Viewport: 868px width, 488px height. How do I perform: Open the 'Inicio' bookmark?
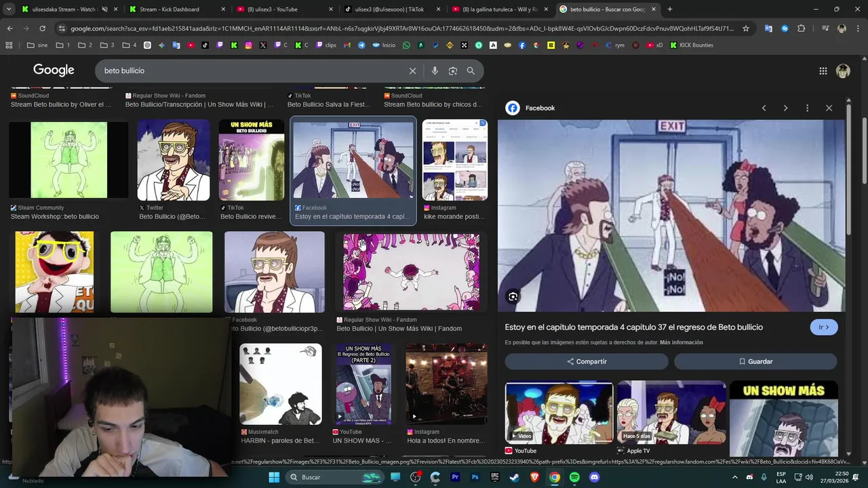click(383, 45)
